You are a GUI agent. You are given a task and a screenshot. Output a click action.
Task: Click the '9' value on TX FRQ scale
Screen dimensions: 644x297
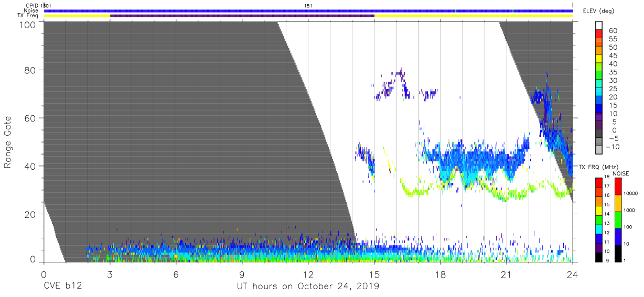pyautogui.click(x=607, y=261)
